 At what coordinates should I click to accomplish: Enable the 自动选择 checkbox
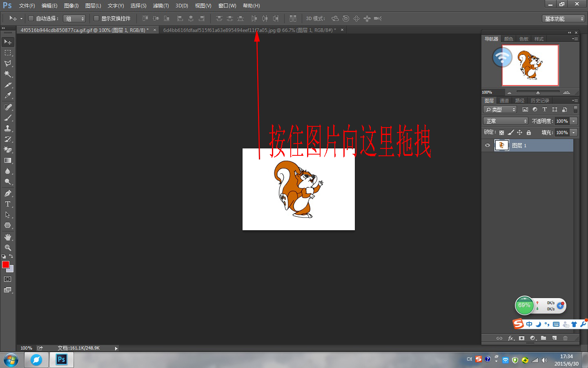[31, 18]
